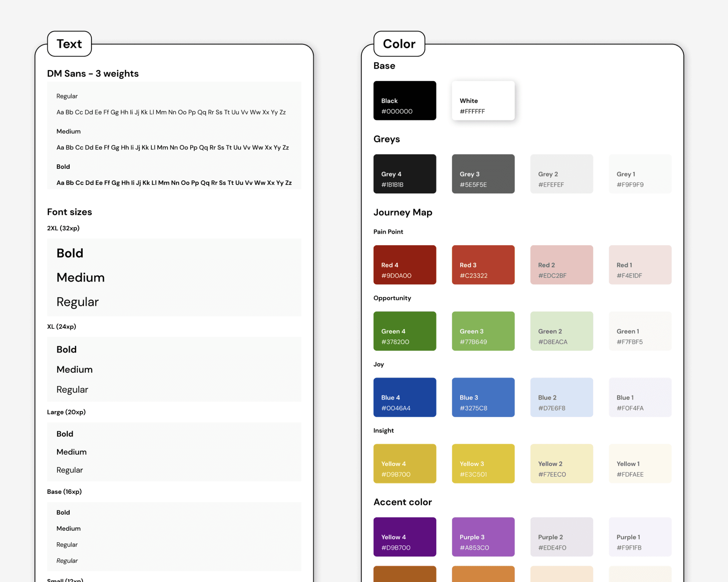
Task: Click the Purple 3 #A853C0 accent swatch
Action: tap(483, 537)
